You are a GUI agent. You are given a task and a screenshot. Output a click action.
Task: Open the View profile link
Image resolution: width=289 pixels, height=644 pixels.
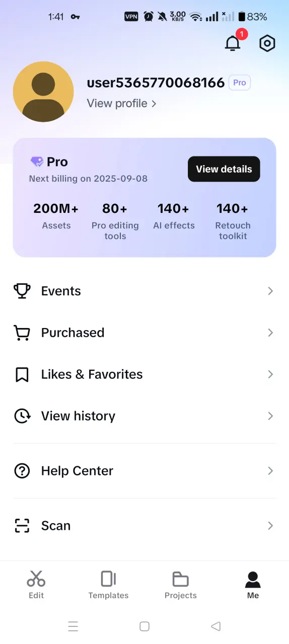(121, 103)
